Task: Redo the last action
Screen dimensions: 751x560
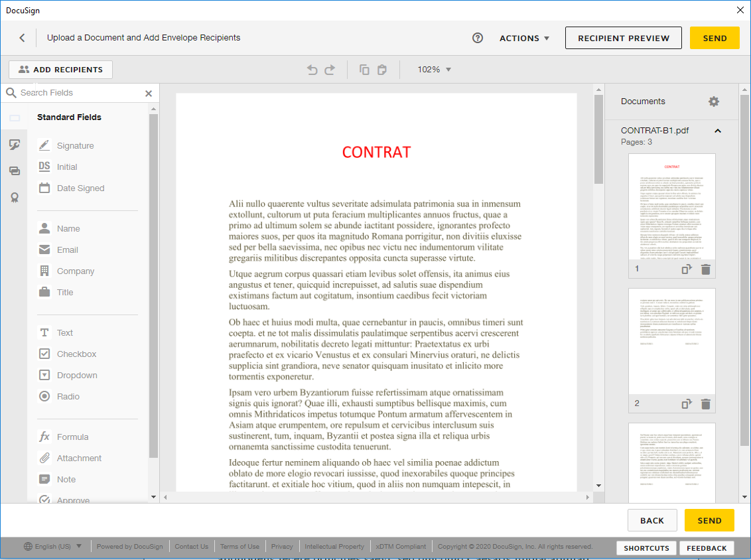Action: click(330, 69)
